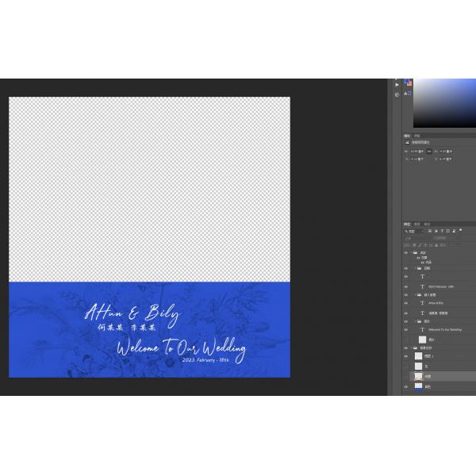Click the width value field in Properties
This screenshot has height=476, width=476.
coord(416,151)
